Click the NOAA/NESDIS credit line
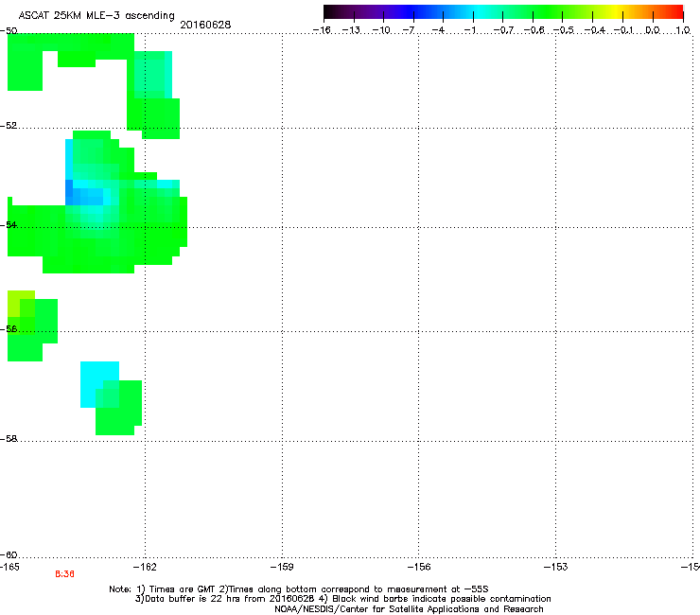The image size is (700, 615). pyautogui.click(x=409, y=609)
